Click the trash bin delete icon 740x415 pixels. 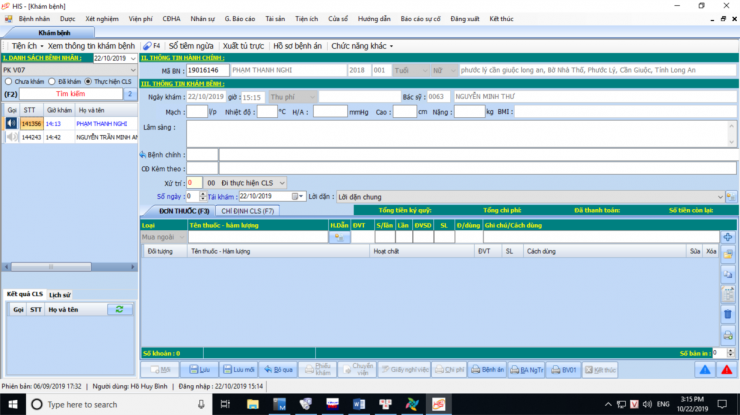tap(727, 314)
